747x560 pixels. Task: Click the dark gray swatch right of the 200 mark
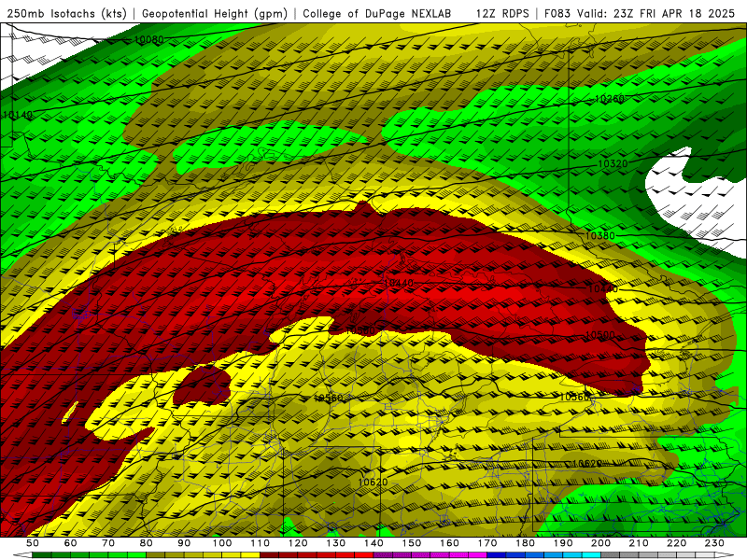point(611,555)
